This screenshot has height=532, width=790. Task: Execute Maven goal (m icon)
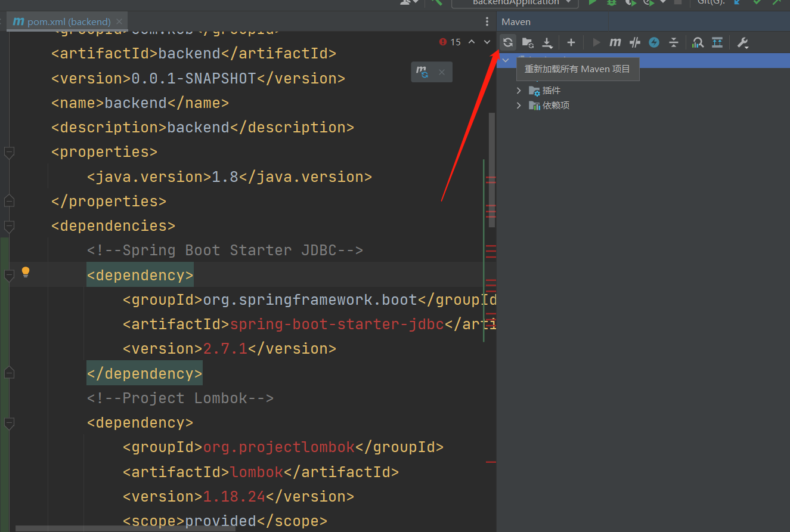click(615, 42)
